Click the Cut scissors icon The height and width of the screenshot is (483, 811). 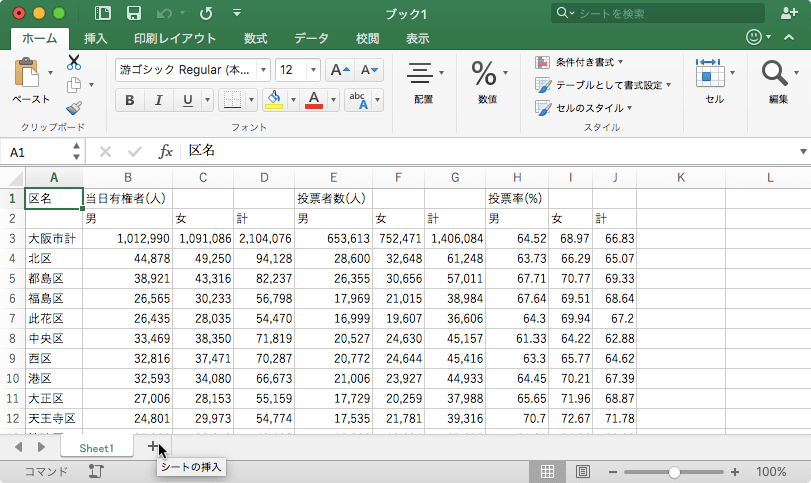(x=74, y=62)
